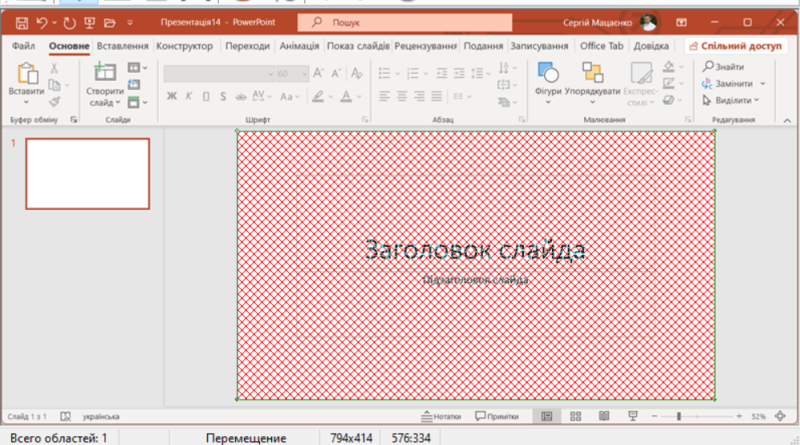The image size is (800, 445).
Task: Switch to the Анімація tab
Action: coord(300,46)
